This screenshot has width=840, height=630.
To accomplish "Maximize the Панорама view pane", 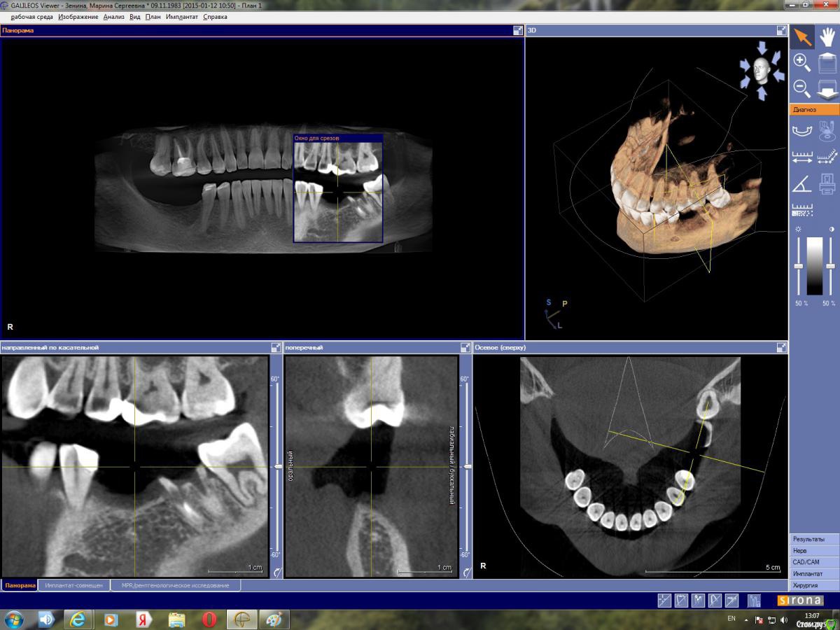I will 517,31.
